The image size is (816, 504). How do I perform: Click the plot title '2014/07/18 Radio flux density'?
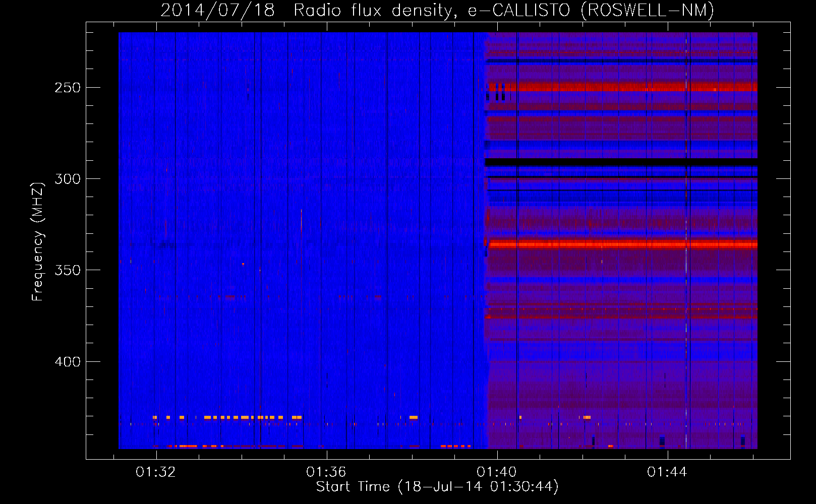click(x=306, y=11)
